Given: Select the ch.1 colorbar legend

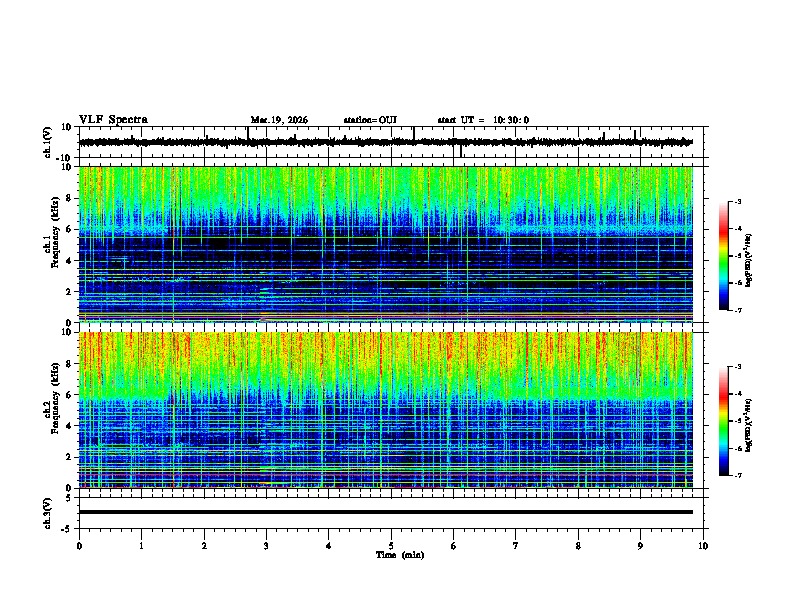Looking at the screenshot, I should click(x=724, y=256).
